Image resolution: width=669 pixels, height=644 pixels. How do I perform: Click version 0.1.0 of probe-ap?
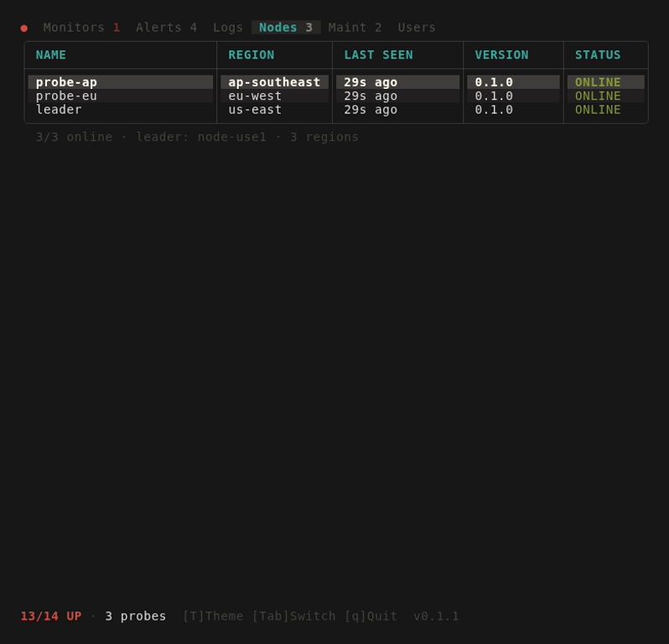pos(494,82)
